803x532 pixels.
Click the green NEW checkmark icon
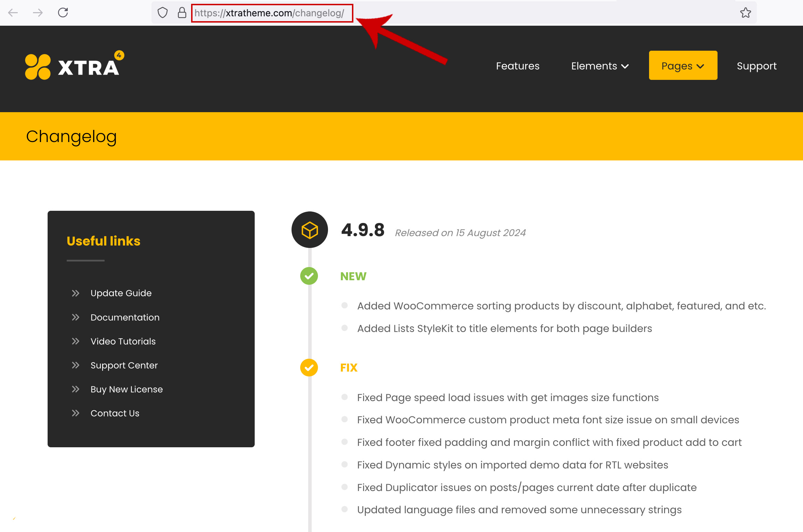(309, 276)
